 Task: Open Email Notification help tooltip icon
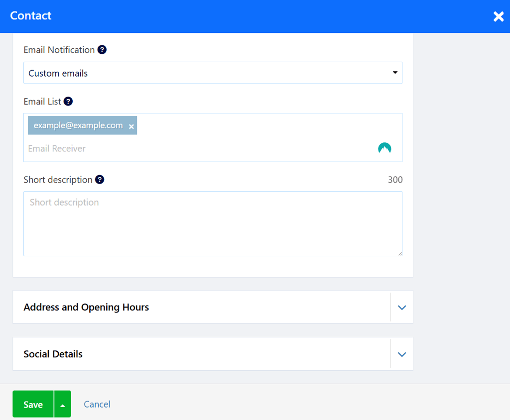point(102,50)
